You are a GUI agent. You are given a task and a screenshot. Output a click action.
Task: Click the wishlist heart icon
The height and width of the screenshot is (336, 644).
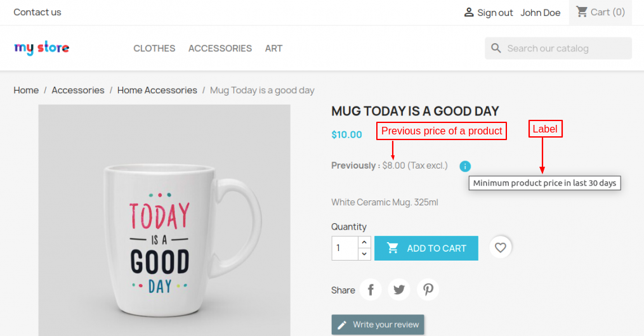501,248
